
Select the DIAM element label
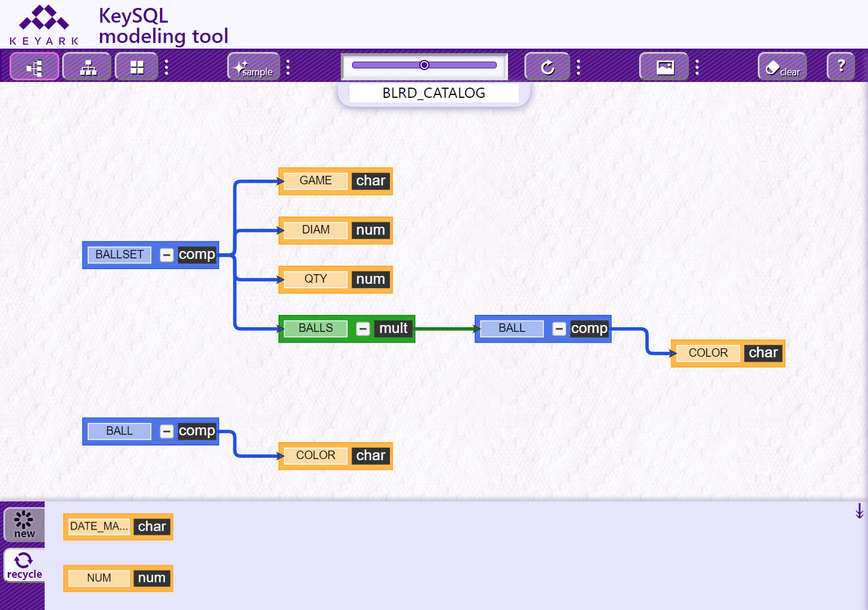tap(316, 230)
